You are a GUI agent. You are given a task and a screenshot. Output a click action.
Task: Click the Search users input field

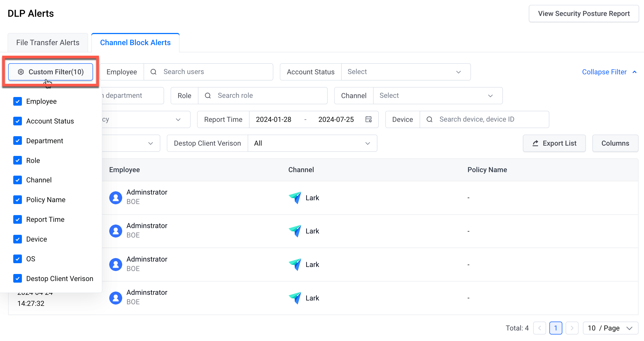tap(208, 72)
